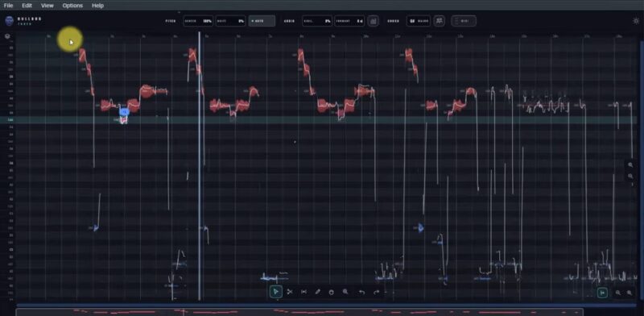This screenshot has height=316, width=644.
Task: Select the pencil draw tool
Action: tap(317, 292)
